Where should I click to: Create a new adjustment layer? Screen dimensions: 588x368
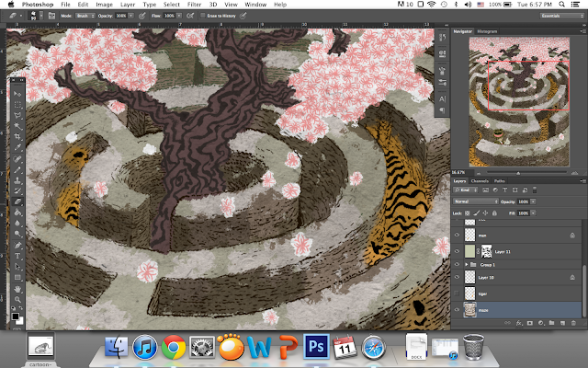(541, 323)
